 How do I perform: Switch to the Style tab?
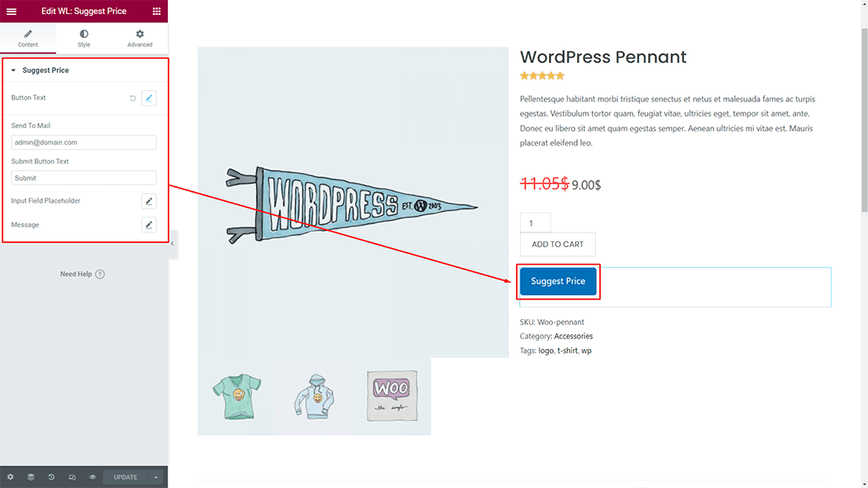tap(83, 38)
